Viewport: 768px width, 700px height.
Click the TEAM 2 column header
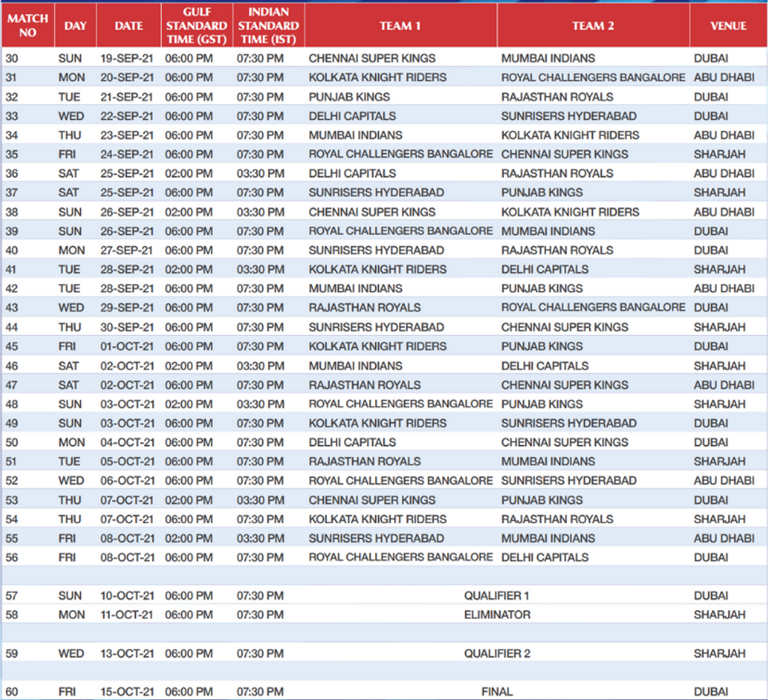(x=593, y=25)
